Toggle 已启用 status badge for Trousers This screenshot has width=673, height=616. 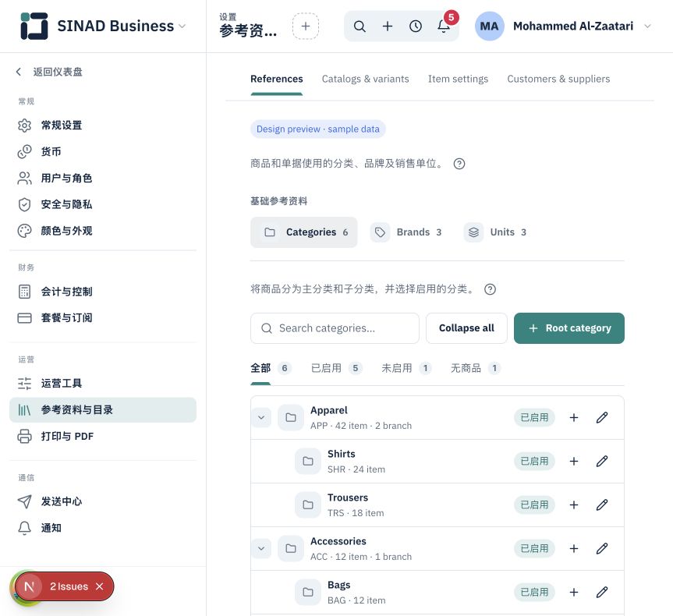(x=534, y=504)
